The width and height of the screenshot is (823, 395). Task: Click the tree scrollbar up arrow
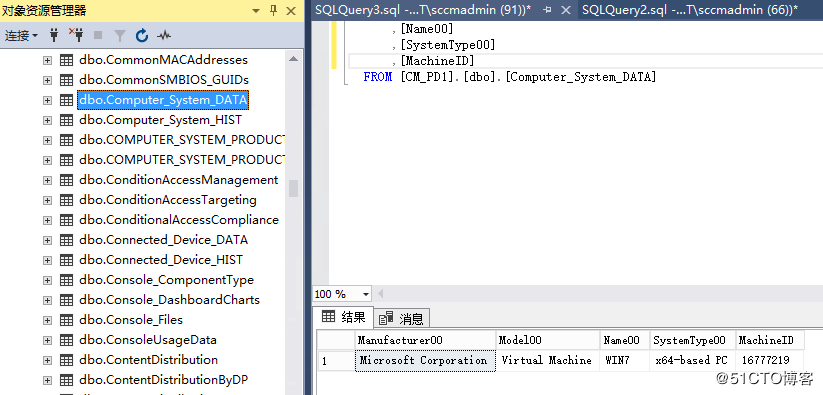click(293, 59)
